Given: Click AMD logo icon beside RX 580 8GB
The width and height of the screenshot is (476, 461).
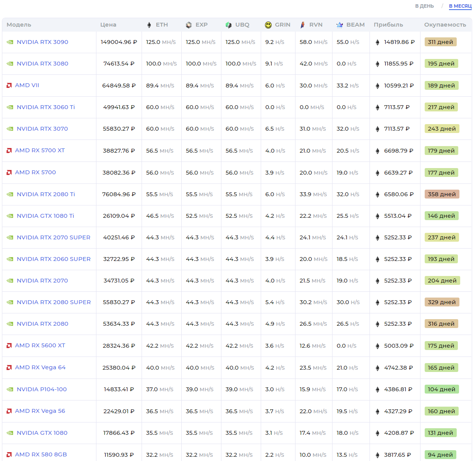Looking at the screenshot, I should tap(9, 455).
